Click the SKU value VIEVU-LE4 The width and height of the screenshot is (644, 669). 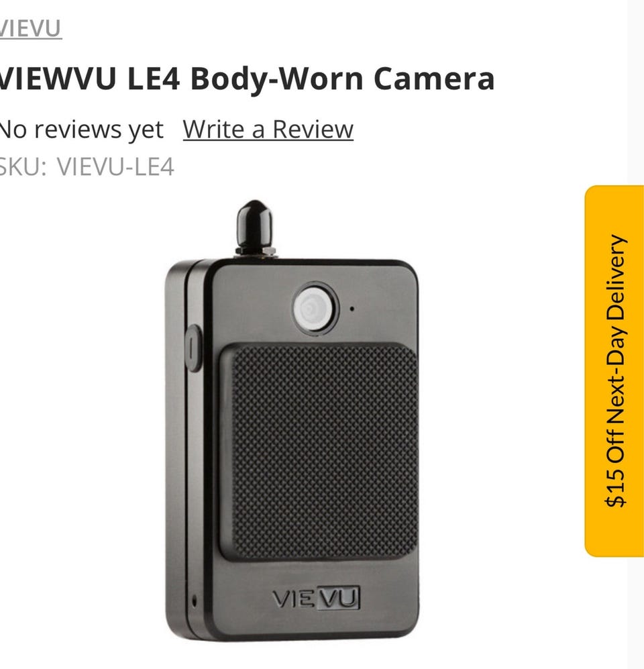115,166
